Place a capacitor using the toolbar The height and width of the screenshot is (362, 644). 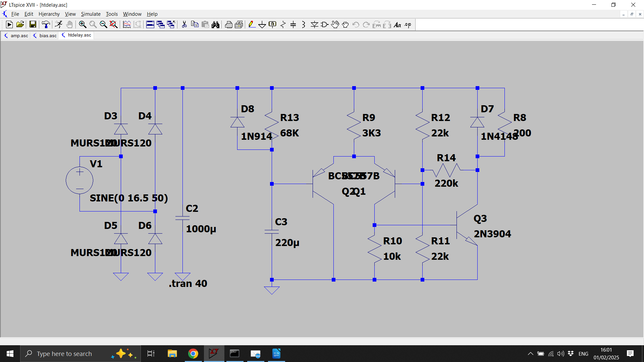[x=293, y=24]
